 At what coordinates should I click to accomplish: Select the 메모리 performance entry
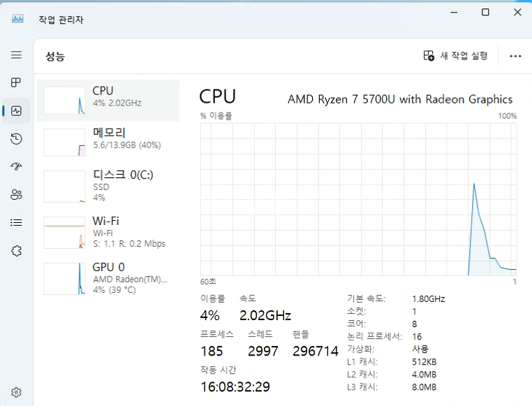[108, 142]
